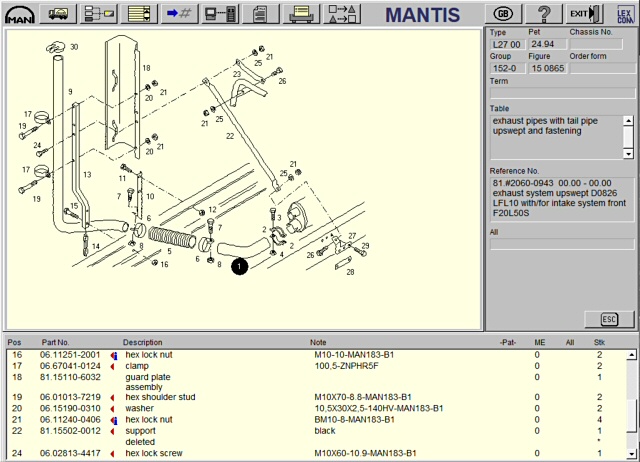Image resolution: width=640 pixels, height=462 pixels.
Task: Click the GB language button
Action: (503, 14)
